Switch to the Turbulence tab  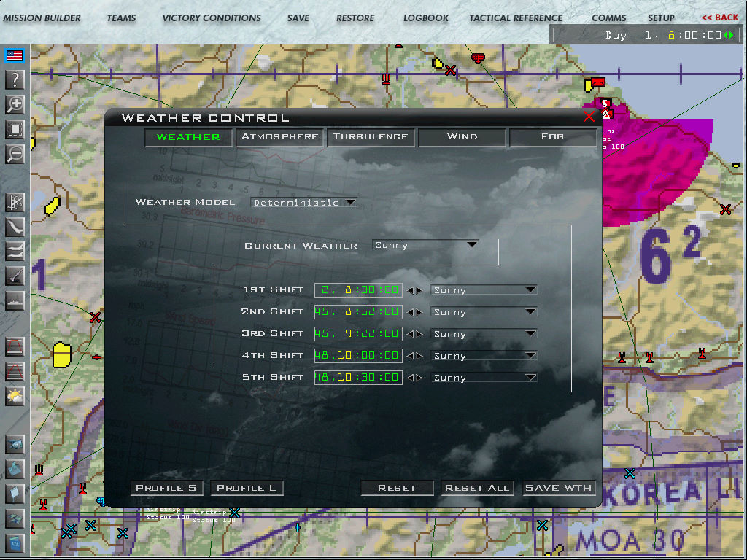click(x=370, y=136)
